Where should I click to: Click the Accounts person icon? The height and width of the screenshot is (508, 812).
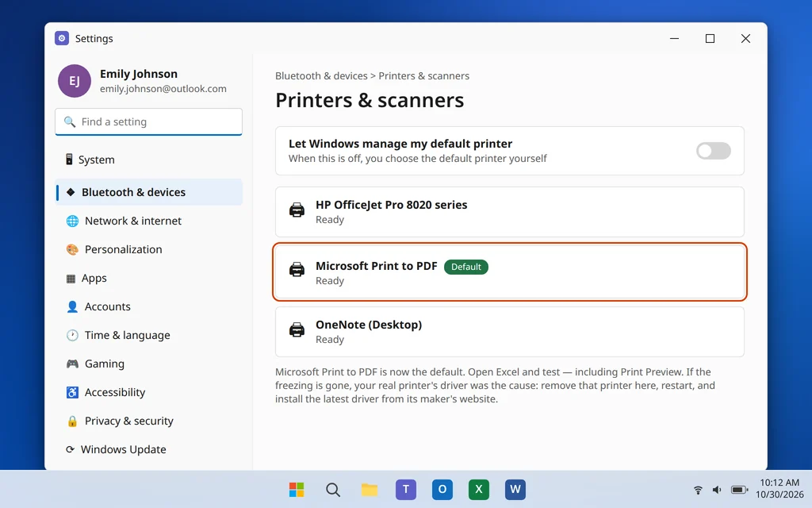tap(72, 306)
